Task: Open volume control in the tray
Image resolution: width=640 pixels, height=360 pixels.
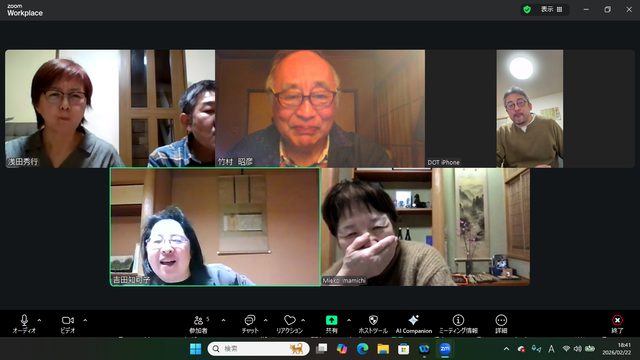Action: tap(578, 349)
